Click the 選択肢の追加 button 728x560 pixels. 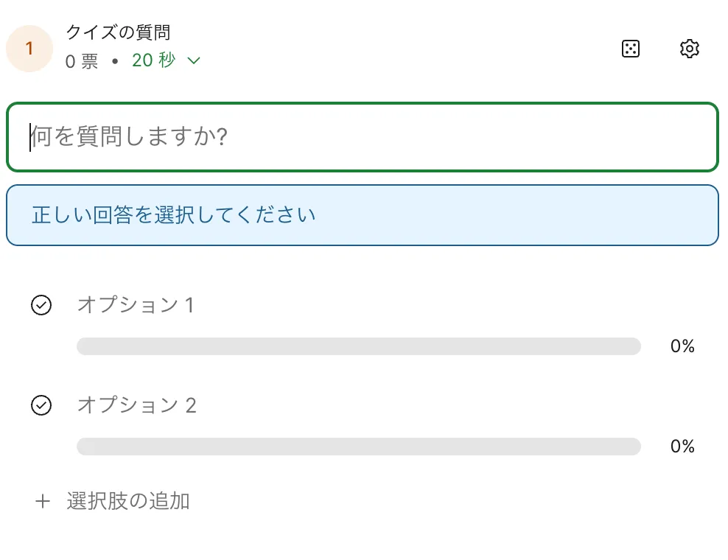(128, 502)
